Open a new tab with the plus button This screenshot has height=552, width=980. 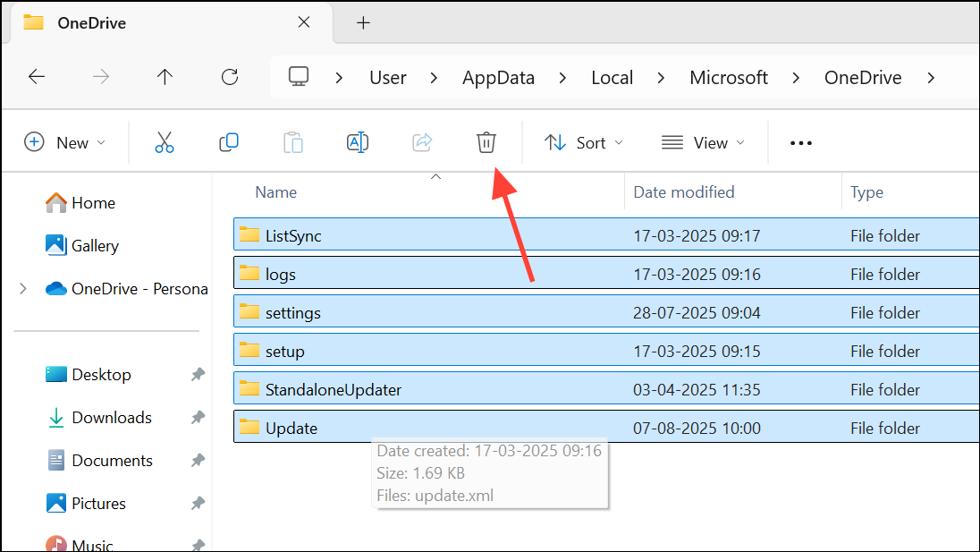(363, 22)
